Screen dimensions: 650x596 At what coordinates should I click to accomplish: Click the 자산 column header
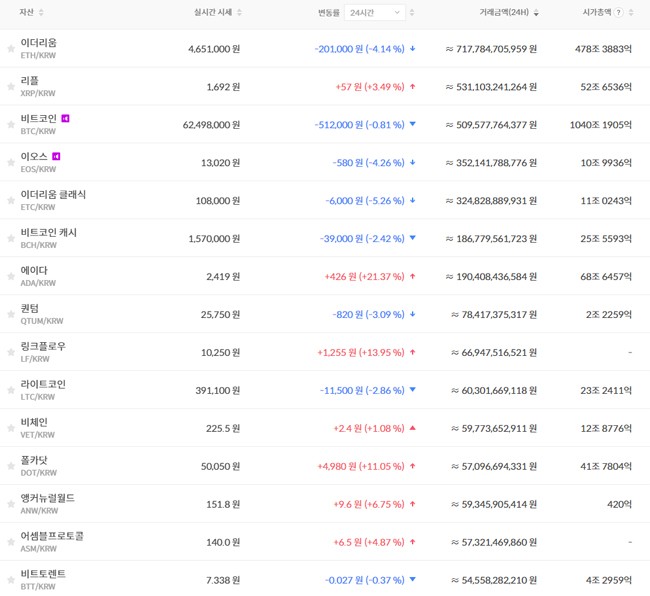pos(27,12)
